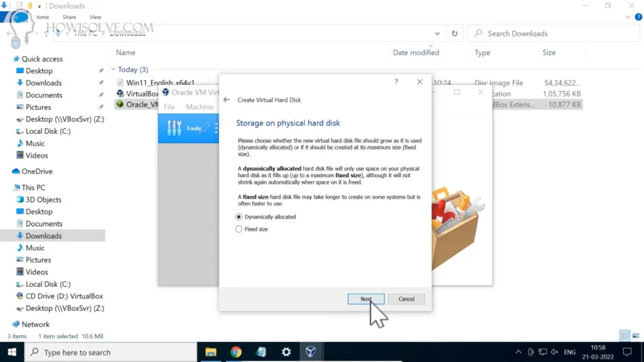Select Local Disk (C:) under This PC
This screenshot has width=644, height=362.
point(48,284)
